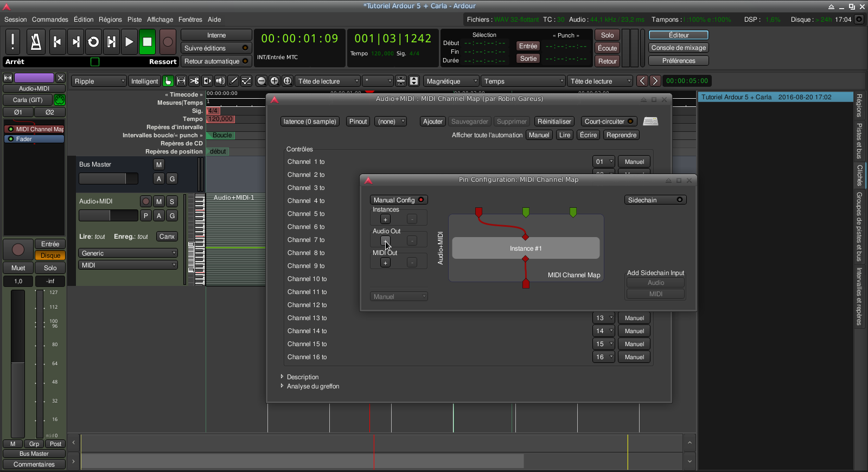This screenshot has height=472, width=868.
Task: Arm the global record button
Action: [168, 42]
